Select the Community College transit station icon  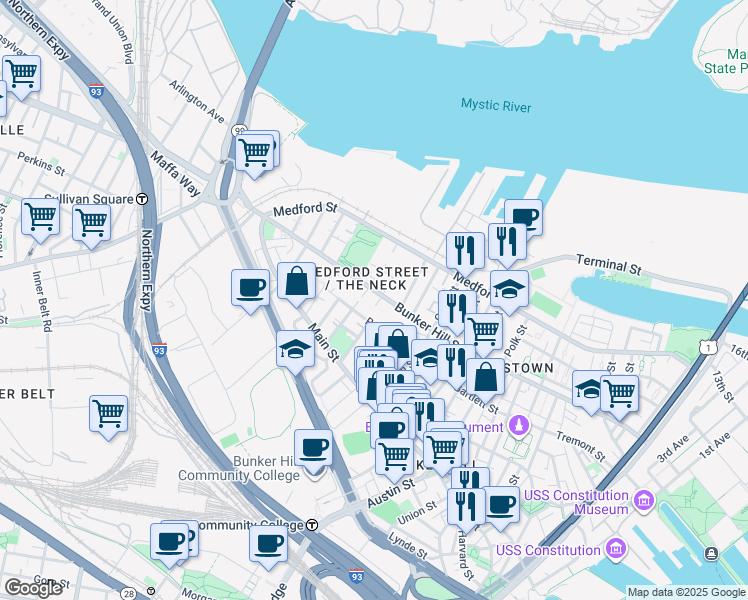(x=312, y=525)
